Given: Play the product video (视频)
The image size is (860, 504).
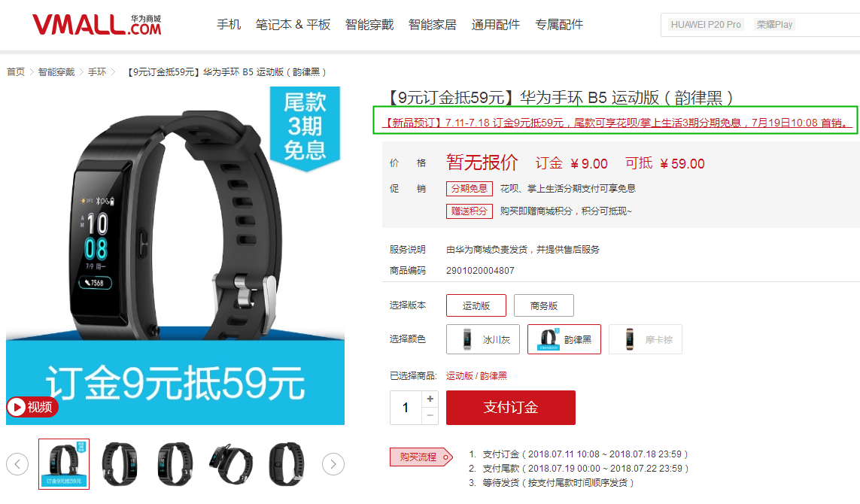Looking at the screenshot, I should pyautogui.click(x=32, y=407).
